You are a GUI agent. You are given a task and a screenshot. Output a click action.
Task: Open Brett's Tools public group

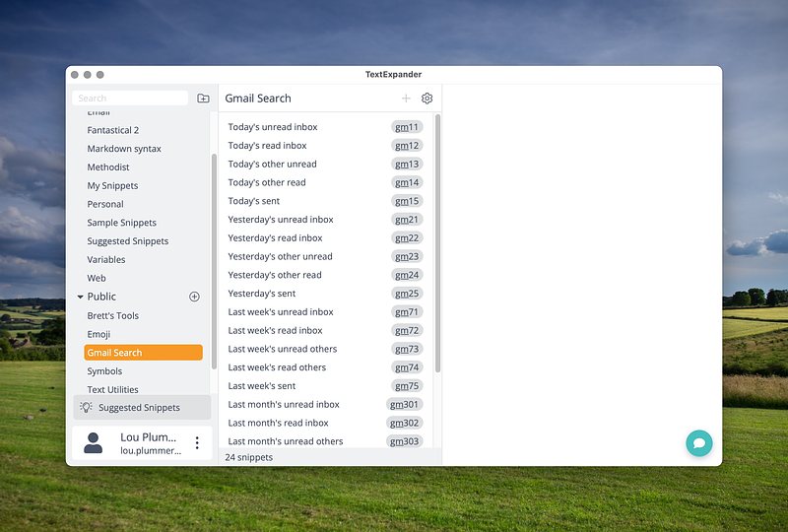(112, 316)
